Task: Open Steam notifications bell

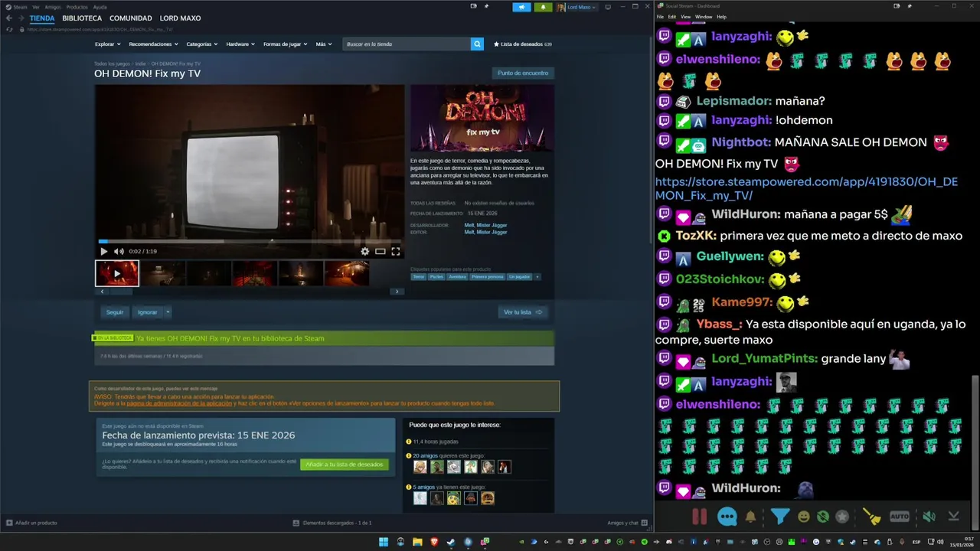Action: tap(543, 7)
